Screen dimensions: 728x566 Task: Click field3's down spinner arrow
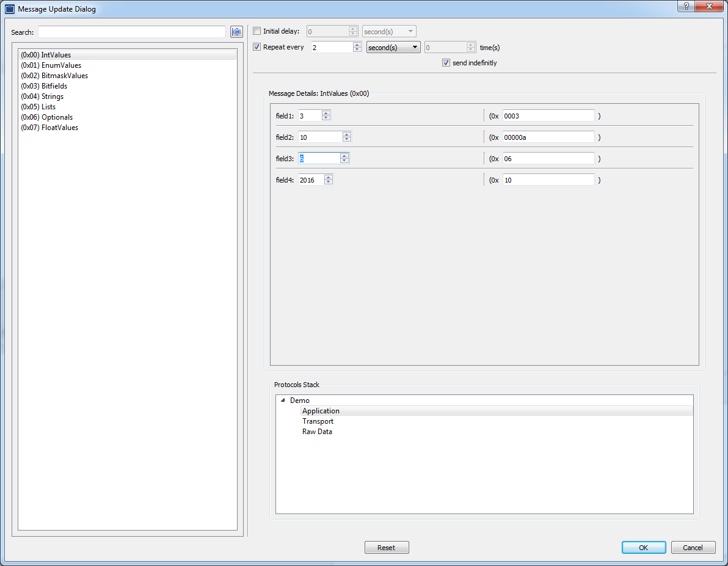(344, 161)
